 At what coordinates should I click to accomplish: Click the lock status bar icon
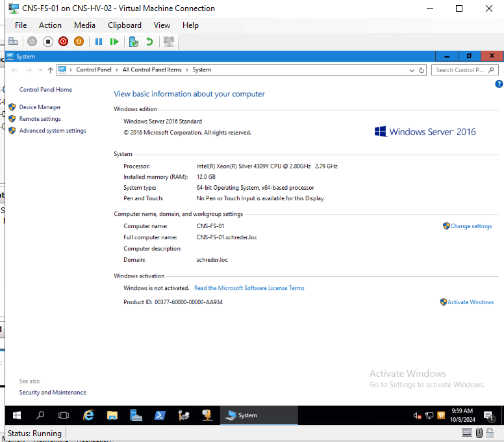pyautogui.click(x=490, y=433)
